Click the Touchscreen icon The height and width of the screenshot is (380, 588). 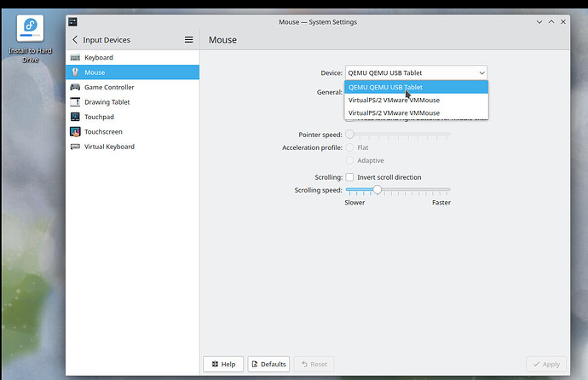[x=75, y=132]
